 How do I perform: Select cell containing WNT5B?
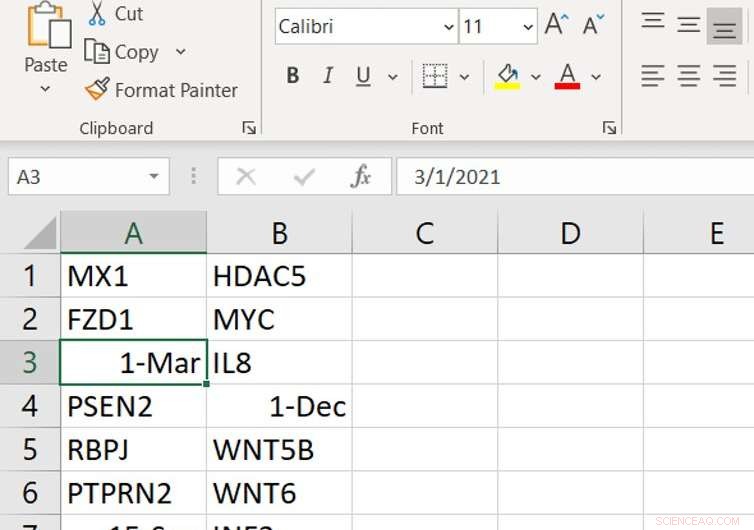[279, 449]
